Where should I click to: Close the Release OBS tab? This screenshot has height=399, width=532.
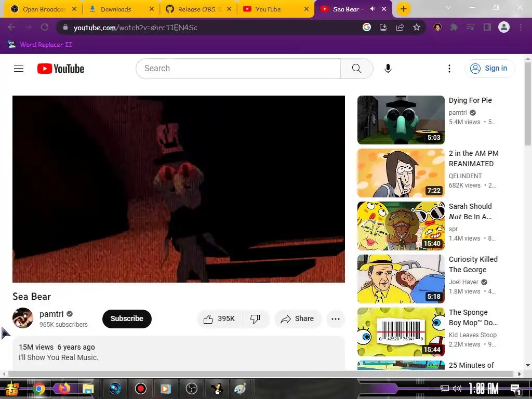click(229, 9)
